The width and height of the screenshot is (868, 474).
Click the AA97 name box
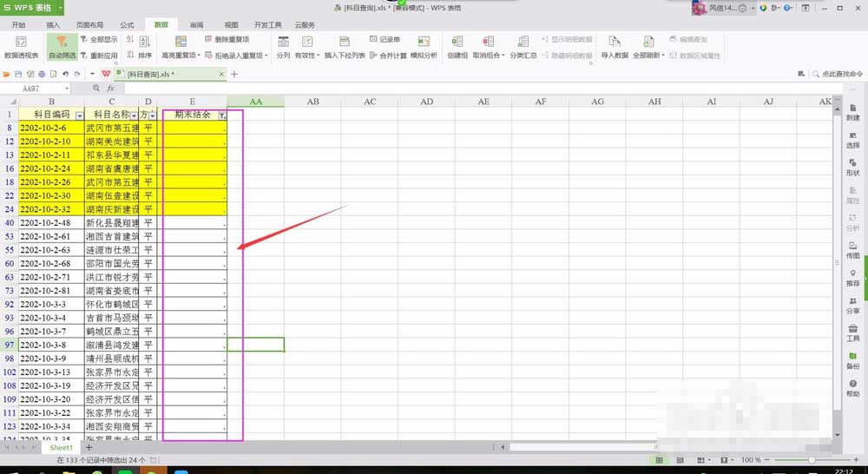(36, 89)
